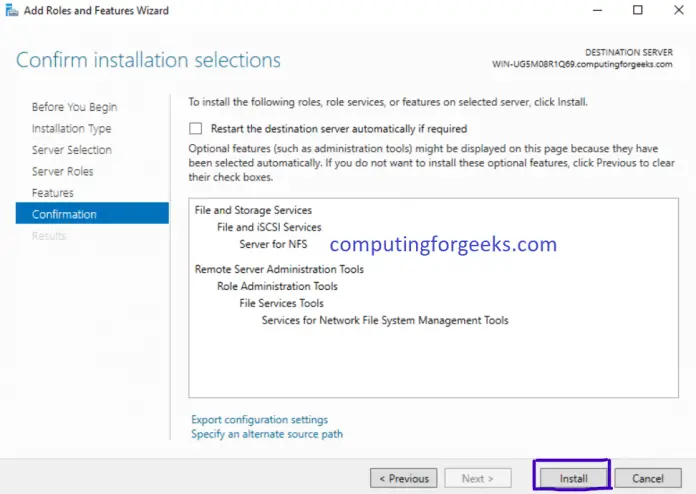Select Server for NFS entry

pos(273,244)
